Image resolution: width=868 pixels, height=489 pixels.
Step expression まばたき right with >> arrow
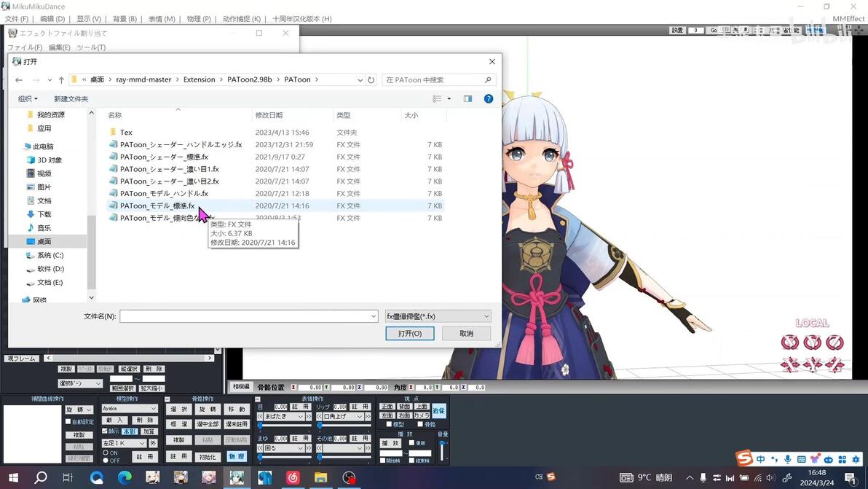click(308, 416)
